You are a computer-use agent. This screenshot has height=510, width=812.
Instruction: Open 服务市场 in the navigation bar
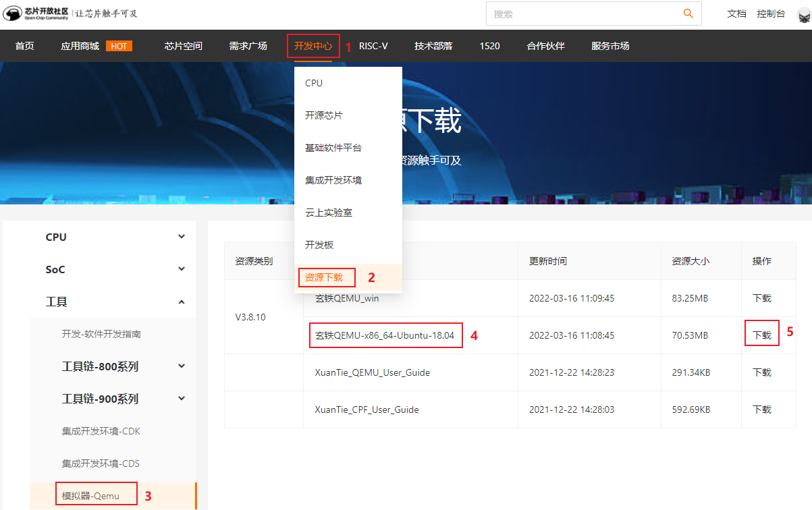click(x=610, y=46)
